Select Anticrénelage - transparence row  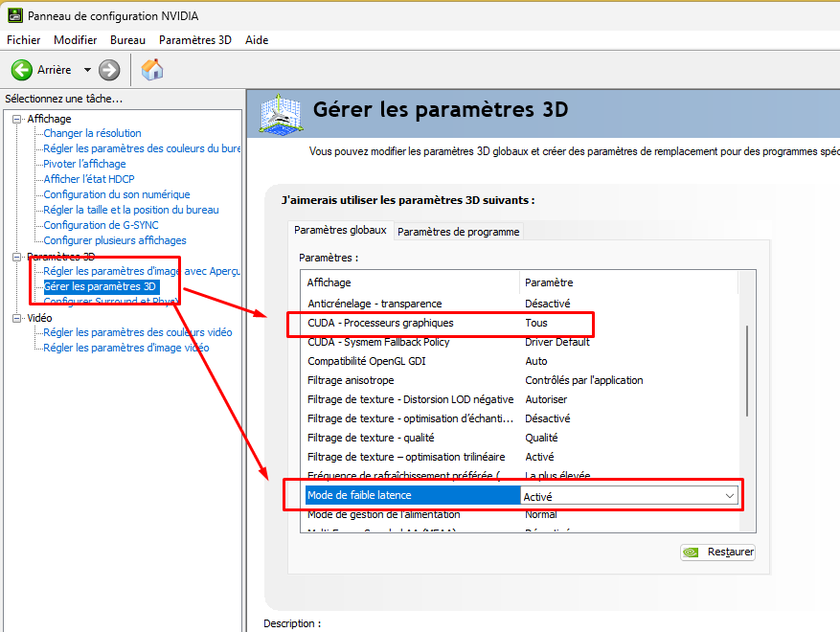521,304
